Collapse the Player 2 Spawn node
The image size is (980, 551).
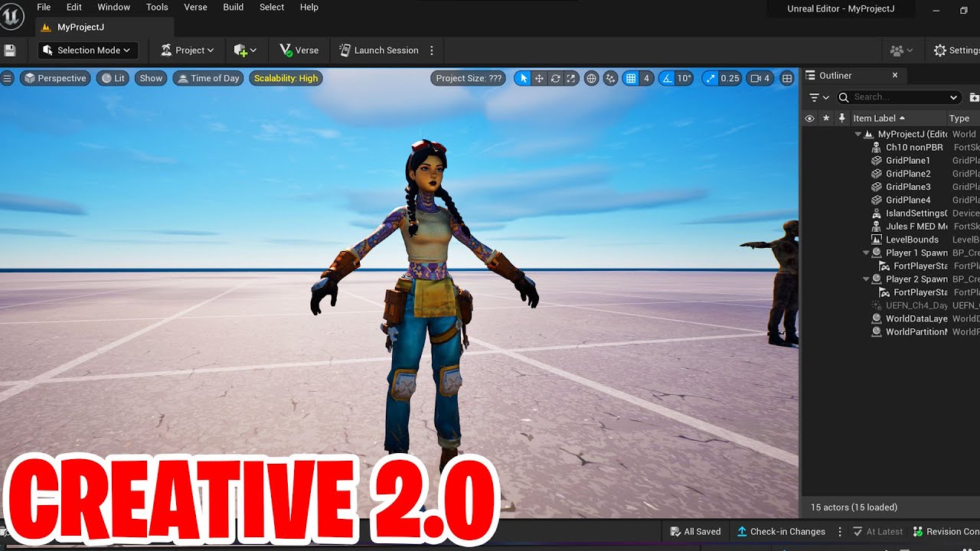(866, 279)
